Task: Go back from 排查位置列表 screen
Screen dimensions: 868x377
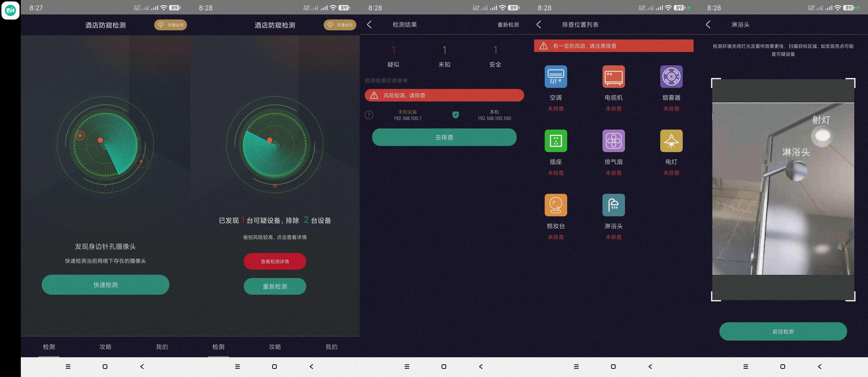Action: click(x=539, y=25)
